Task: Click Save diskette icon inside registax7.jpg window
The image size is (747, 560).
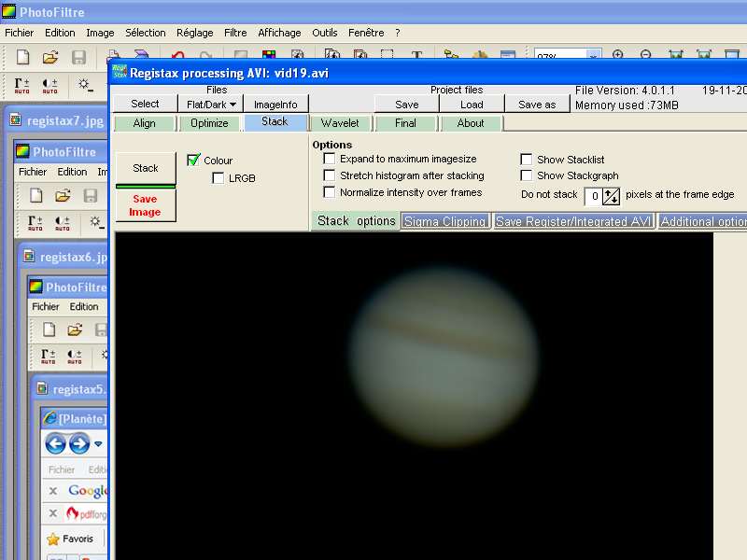Action: (91, 196)
